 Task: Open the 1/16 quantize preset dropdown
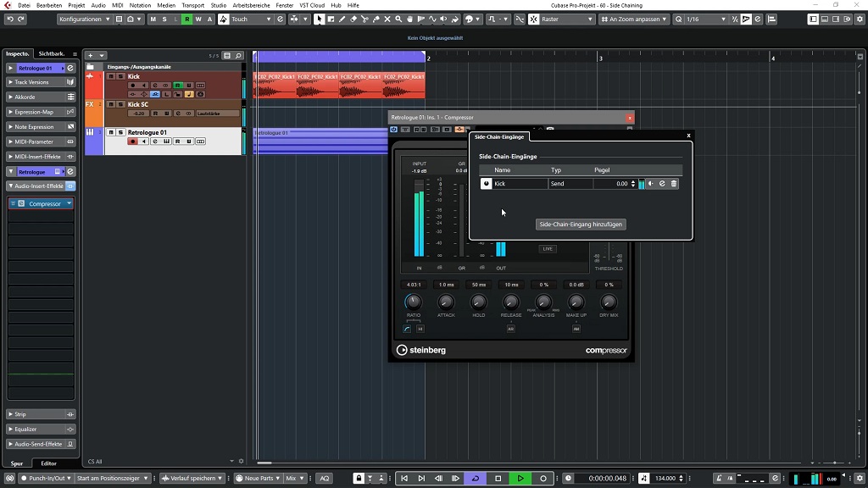click(x=706, y=19)
